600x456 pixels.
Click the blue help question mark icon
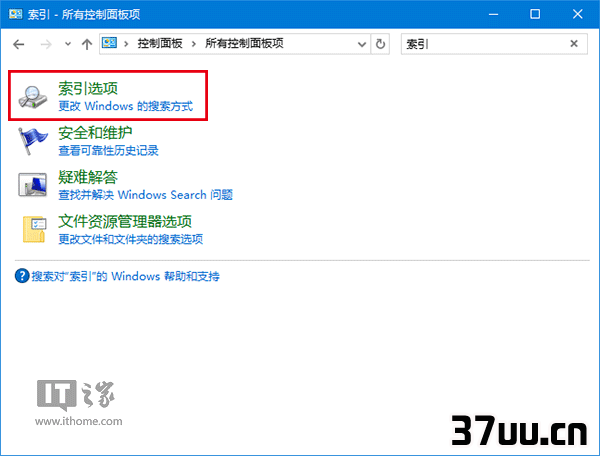tap(22, 276)
